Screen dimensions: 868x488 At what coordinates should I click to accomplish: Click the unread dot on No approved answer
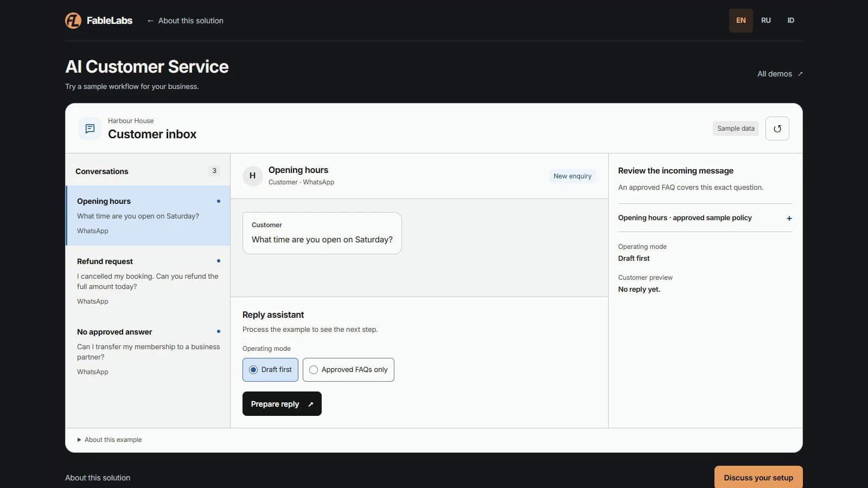pyautogui.click(x=219, y=331)
